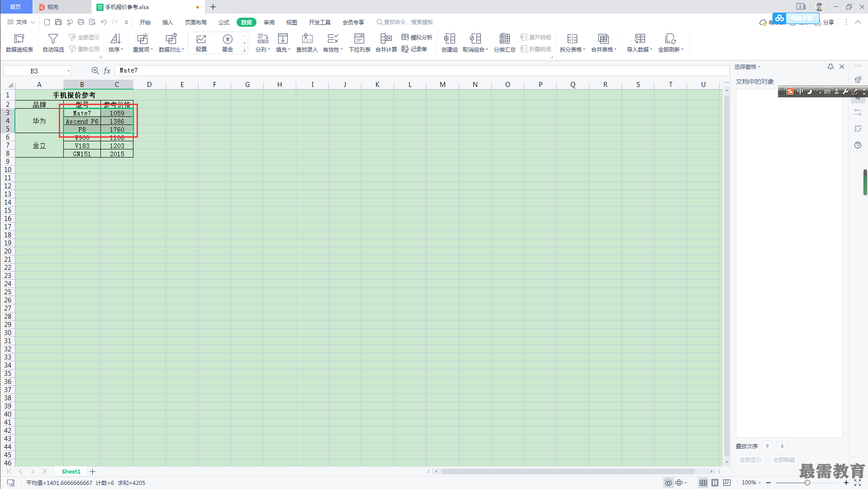Image resolution: width=868 pixels, height=489 pixels.
Task: Open the 重复项 duplicates dropdown
Action: pos(142,43)
